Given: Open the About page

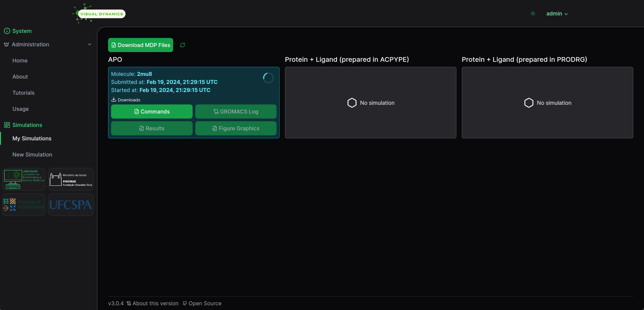Looking at the screenshot, I should point(20,77).
